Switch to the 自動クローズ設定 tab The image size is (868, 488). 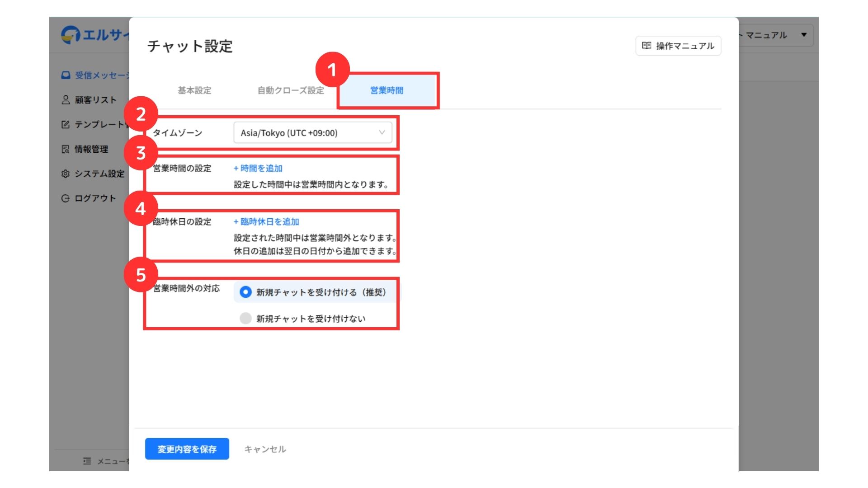click(291, 90)
